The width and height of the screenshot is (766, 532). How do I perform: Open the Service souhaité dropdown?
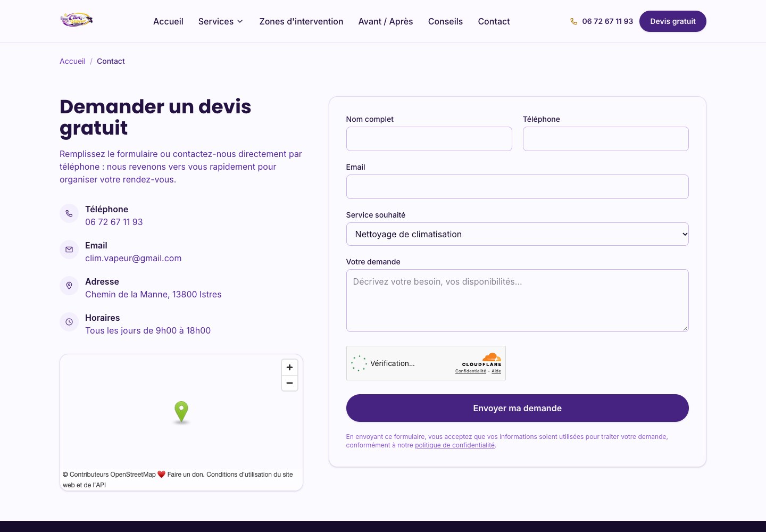click(x=518, y=234)
